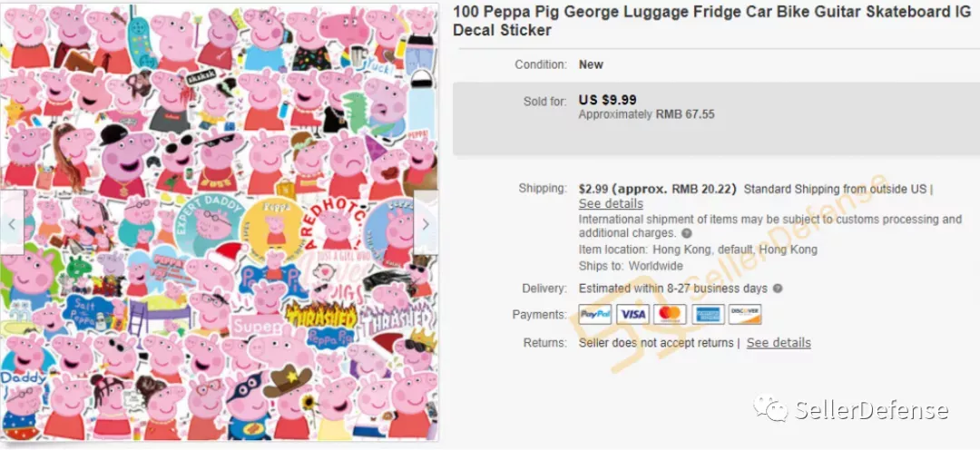The height and width of the screenshot is (450, 980).
Task: Open returns See details link
Action: click(779, 343)
